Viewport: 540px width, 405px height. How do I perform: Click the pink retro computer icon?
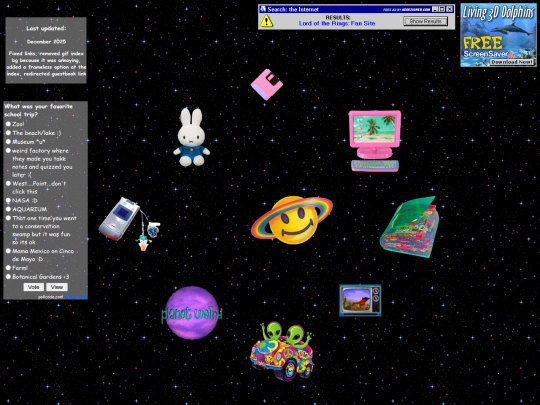tap(375, 141)
